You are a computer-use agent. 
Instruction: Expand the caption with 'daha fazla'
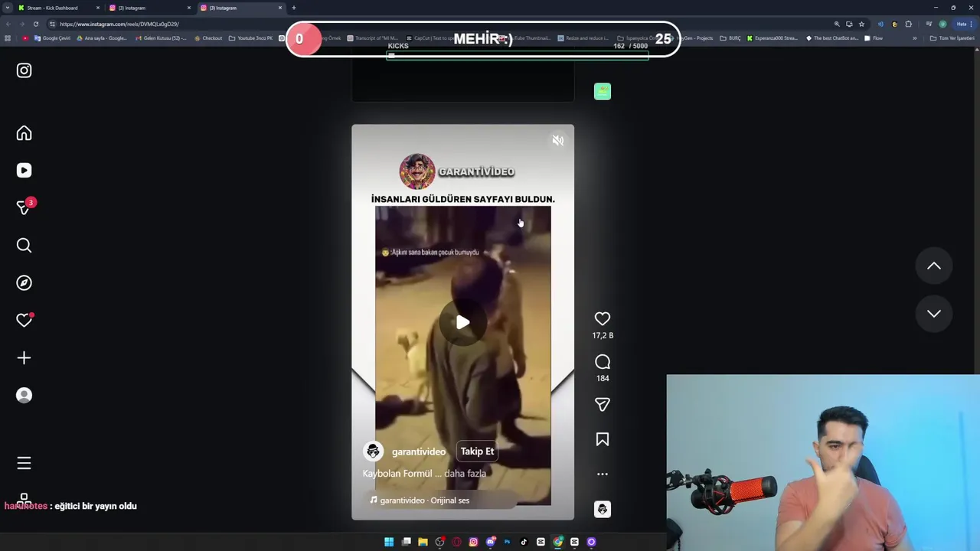pos(465,474)
